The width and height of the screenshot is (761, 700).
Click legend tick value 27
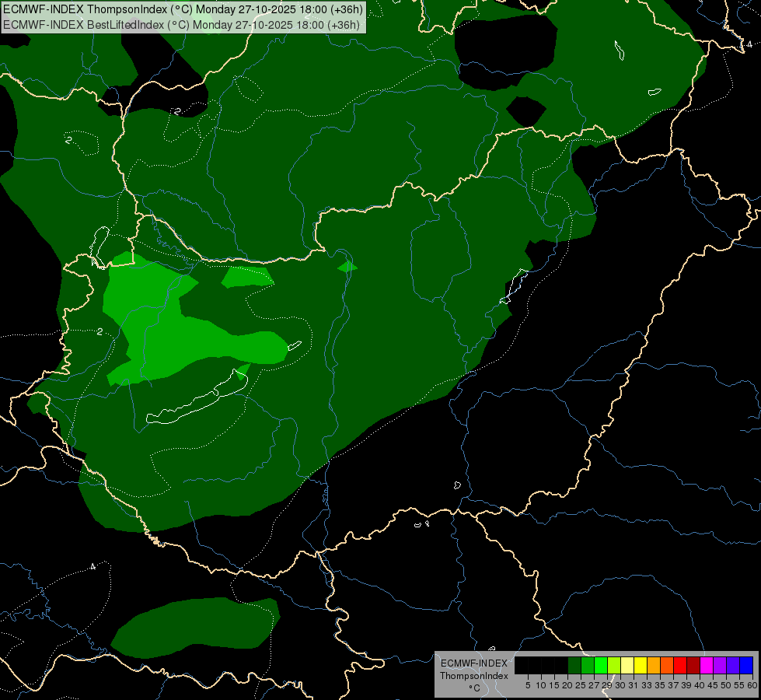point(594,685)
